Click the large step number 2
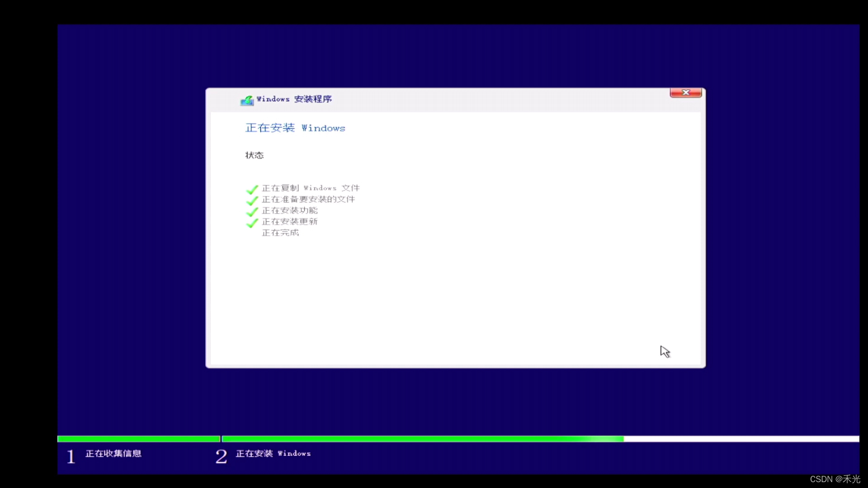 (221, 456)
